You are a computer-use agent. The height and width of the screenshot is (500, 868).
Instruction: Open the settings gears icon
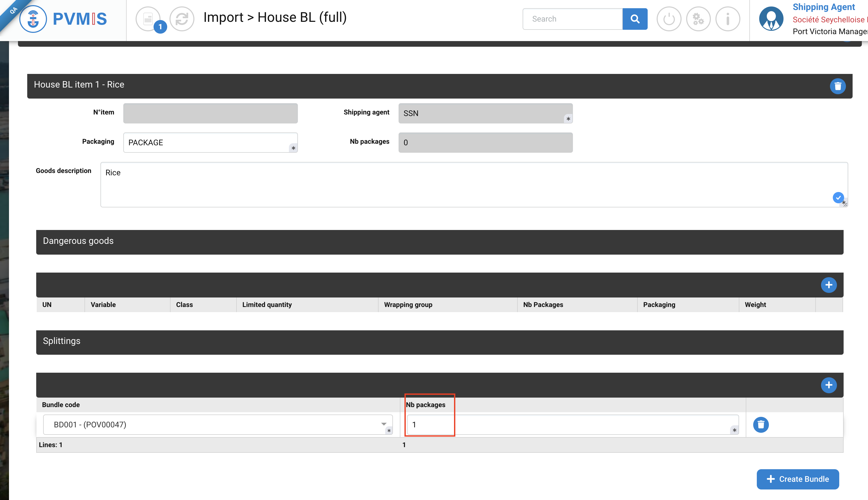point(698,19)
